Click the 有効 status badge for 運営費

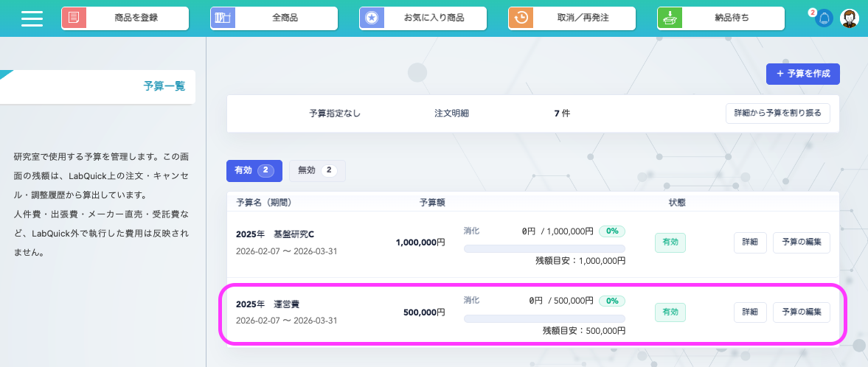(x=670, y=312)
